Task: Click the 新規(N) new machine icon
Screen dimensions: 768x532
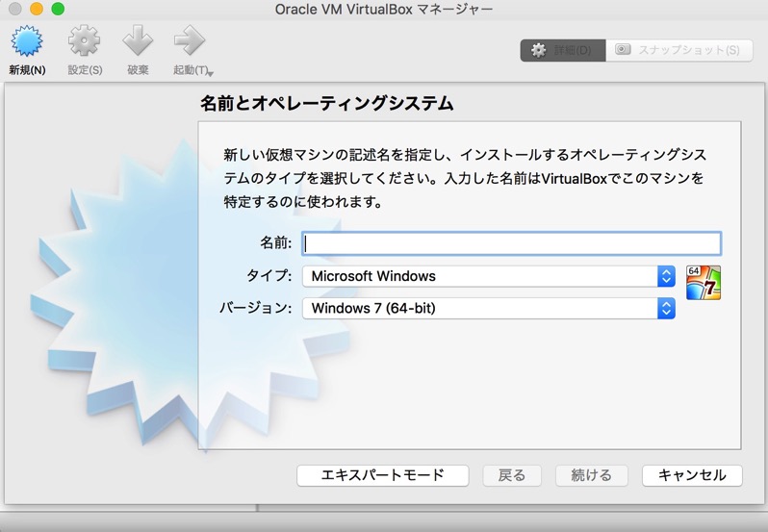Action: coord(27,41)
